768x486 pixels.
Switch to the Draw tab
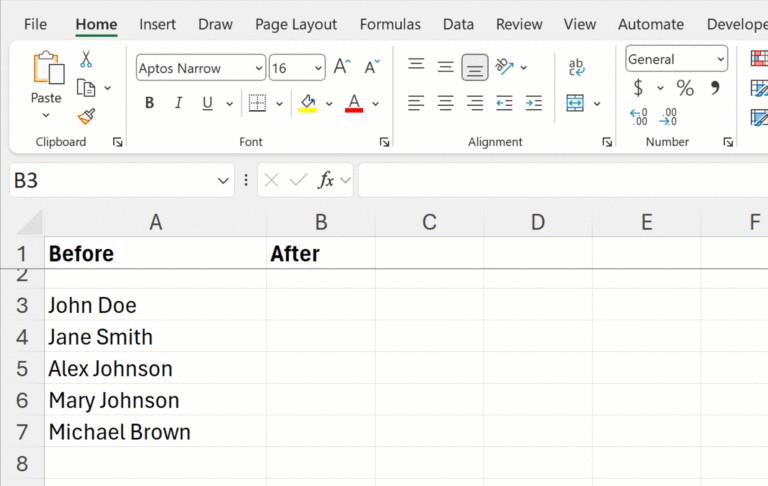pyautogui.click(x=215, y=24)
